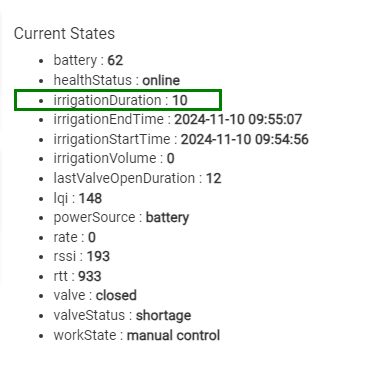Click the powerSource battery entry
Viewport: 367px width, 381px height.
[x=121, y=218]
